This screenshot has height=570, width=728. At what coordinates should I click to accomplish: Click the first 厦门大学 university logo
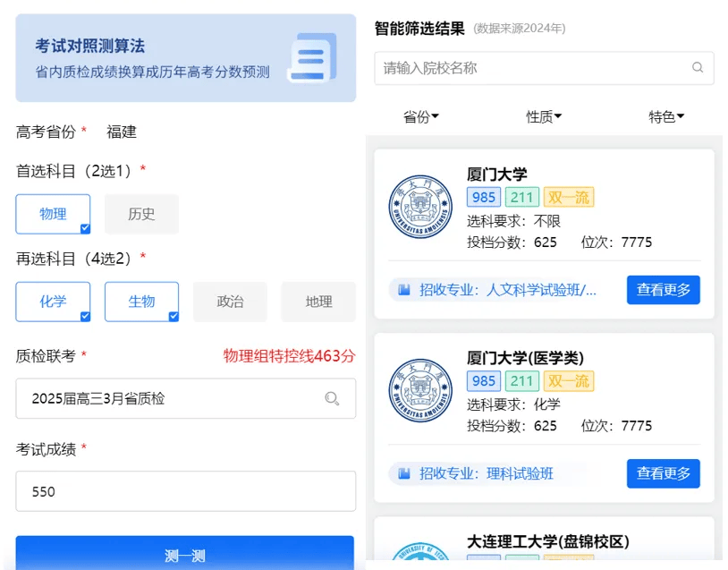click(x=420, y=207)
